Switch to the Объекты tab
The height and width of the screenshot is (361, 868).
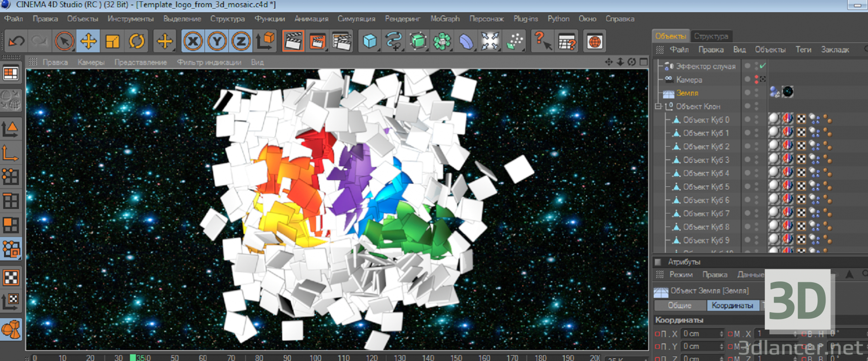pyautogui.click(x=670, y=36)
